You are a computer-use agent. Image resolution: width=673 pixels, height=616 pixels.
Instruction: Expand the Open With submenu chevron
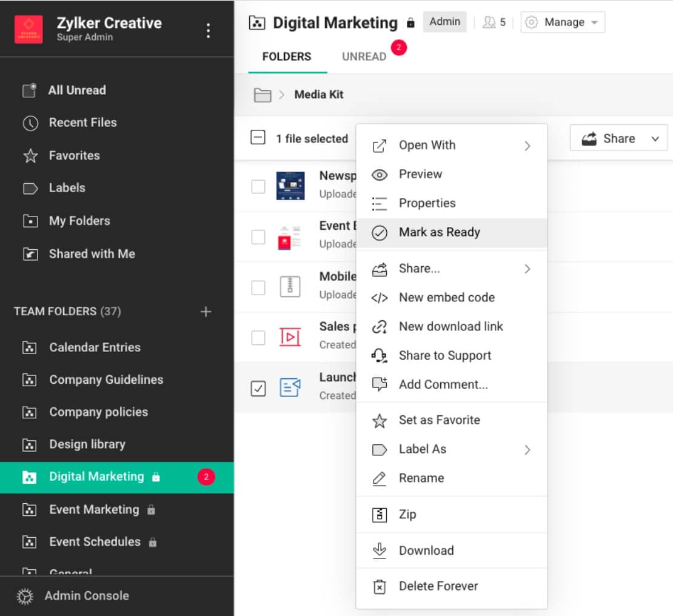(x=527, y=146)
